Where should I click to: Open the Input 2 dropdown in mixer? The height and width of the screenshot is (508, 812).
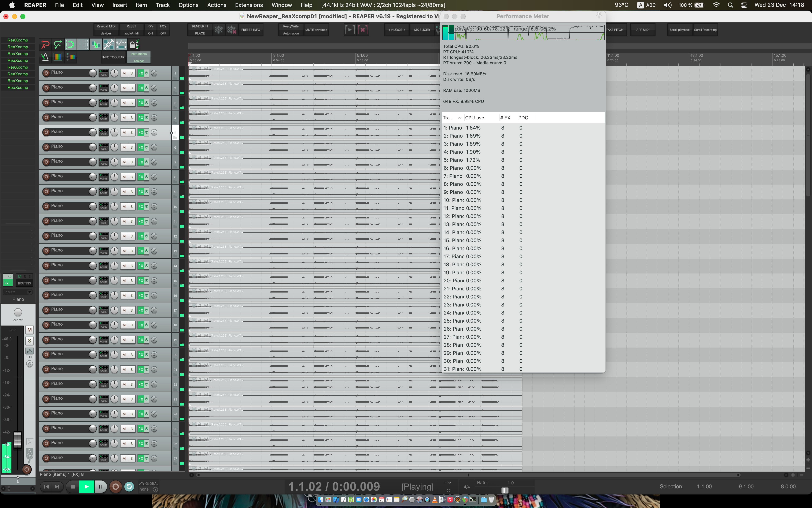[x=18, y=292]
